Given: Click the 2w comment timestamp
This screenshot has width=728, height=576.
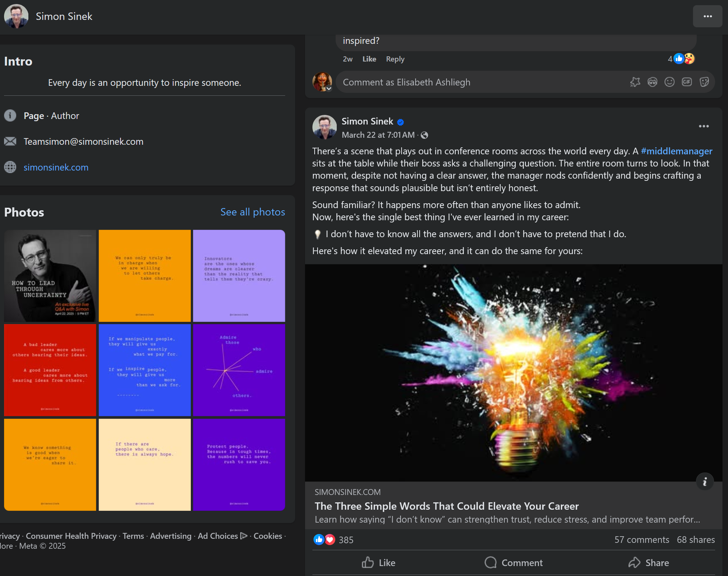Looking at the screenshot, I should pyautogui.click(x=347, y=59).
